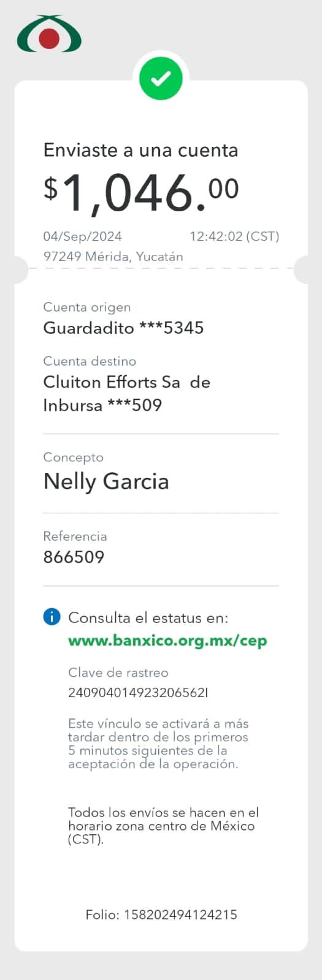This screenshot has width=322, height=980.
Task: Click the date 04/Sep/2024
Action: click(82, 236)
